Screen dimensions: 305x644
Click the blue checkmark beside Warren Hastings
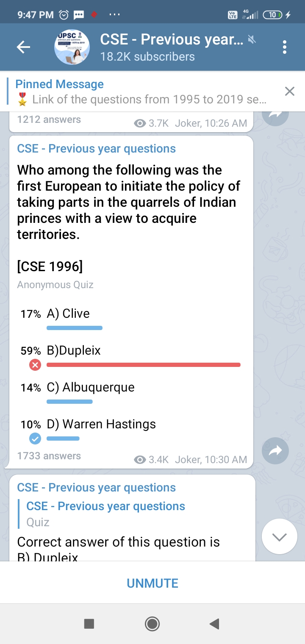[x=35, y=439]
